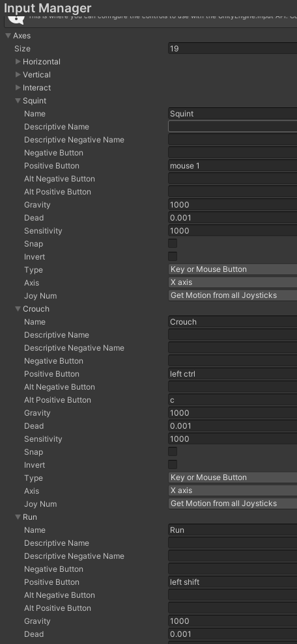Open Crouch Joy Num dropdown
Screen dimensions: 297x644
coord(233,503)
